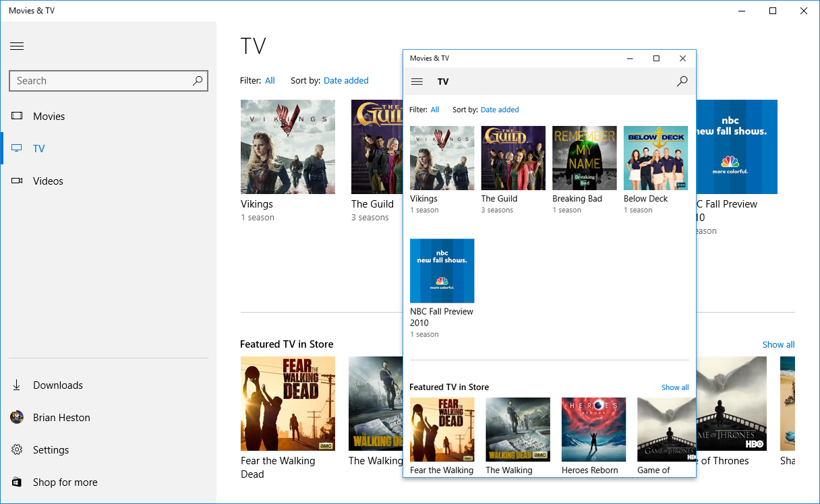Screen dimensions: 820x504
Task: Open The Walking Dead poster in back window
Action: tap(376, 404)
